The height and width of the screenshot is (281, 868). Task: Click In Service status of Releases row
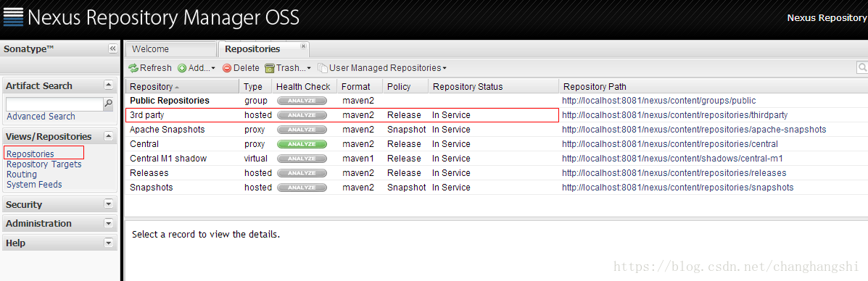[x=451, y=172]
